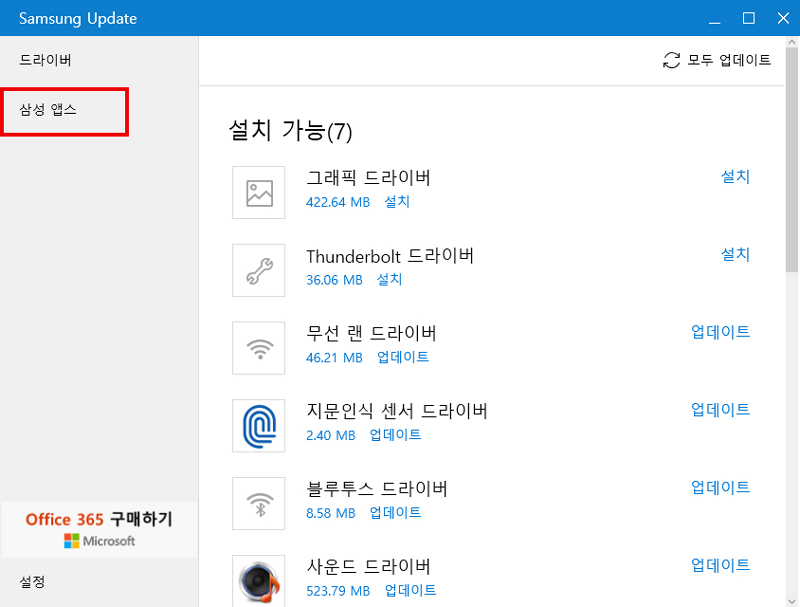
Task: Click the 2.40 MB size text
Action: (x=331, y=436)
